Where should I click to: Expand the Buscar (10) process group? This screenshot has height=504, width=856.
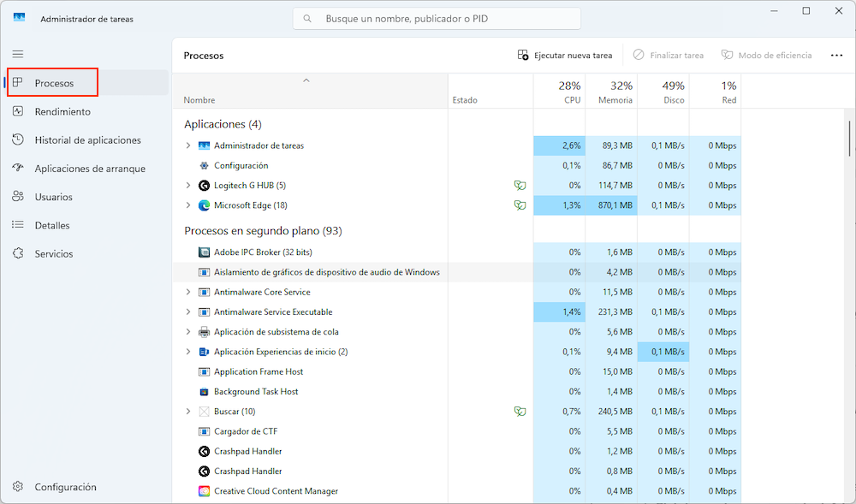coord(188,412)
